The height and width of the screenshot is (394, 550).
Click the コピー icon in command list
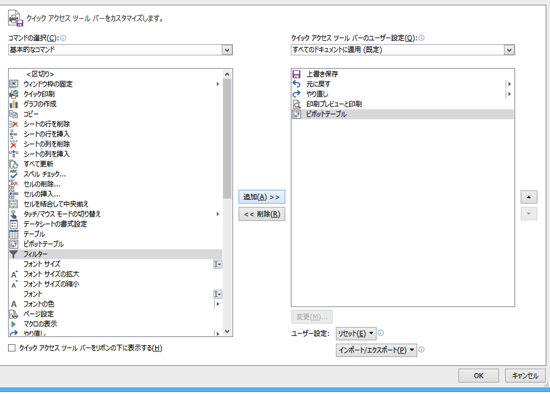(13, 114)
